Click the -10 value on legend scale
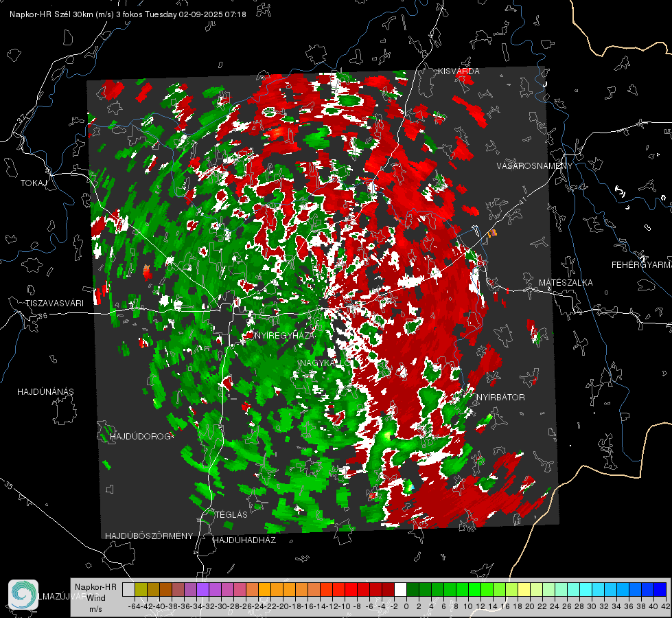This screenshot has width=672, height=618. point(345,606)
